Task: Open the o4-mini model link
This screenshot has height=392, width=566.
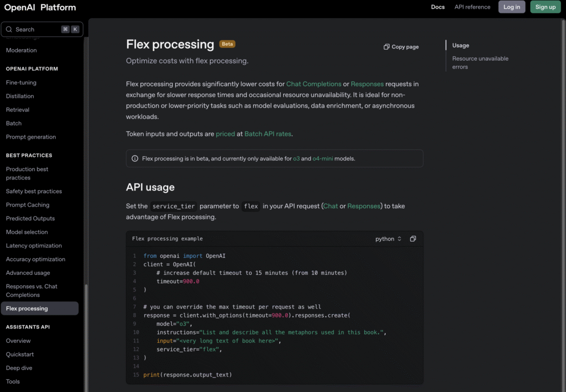Action: click(323, 158)
